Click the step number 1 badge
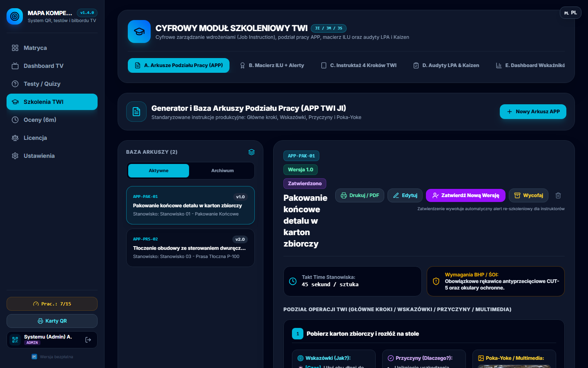 [x=298, y=334]
